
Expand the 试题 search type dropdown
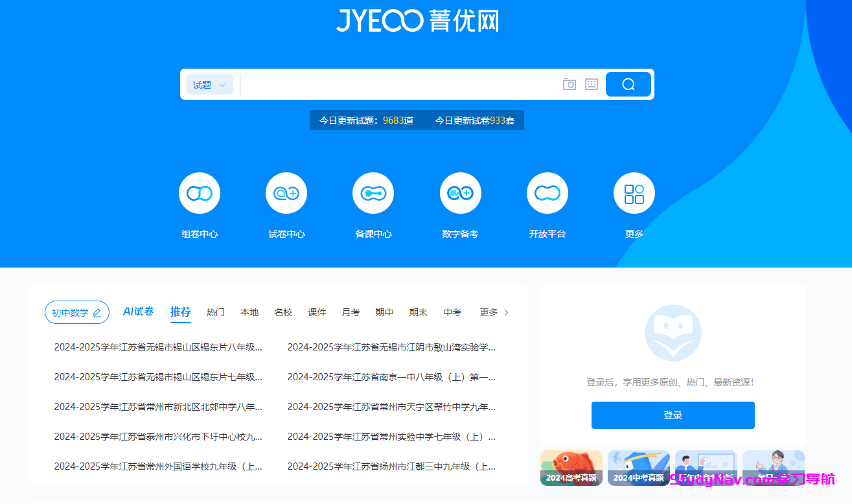pyautogui.click(x=209, y=85)
